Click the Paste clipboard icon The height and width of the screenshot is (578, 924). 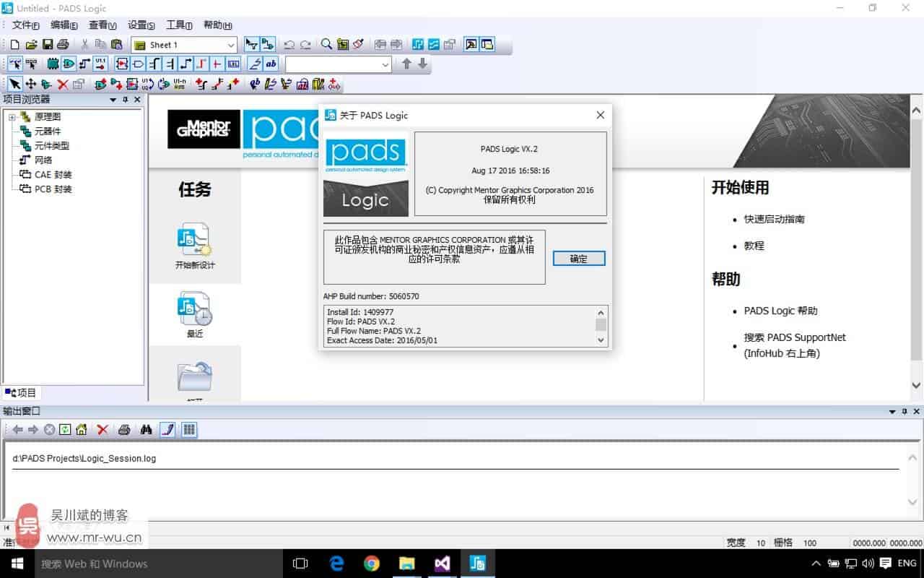pyautogui.click(x=116, y=45)
